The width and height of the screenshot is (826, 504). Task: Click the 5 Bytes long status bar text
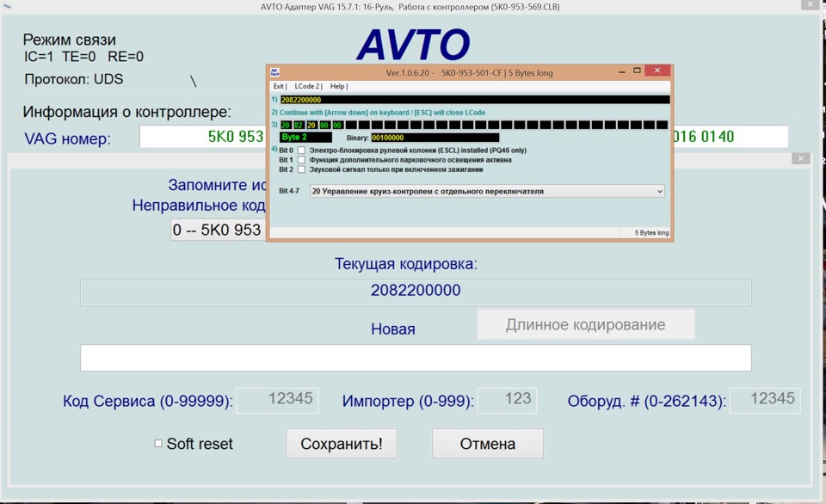(651, 233)
